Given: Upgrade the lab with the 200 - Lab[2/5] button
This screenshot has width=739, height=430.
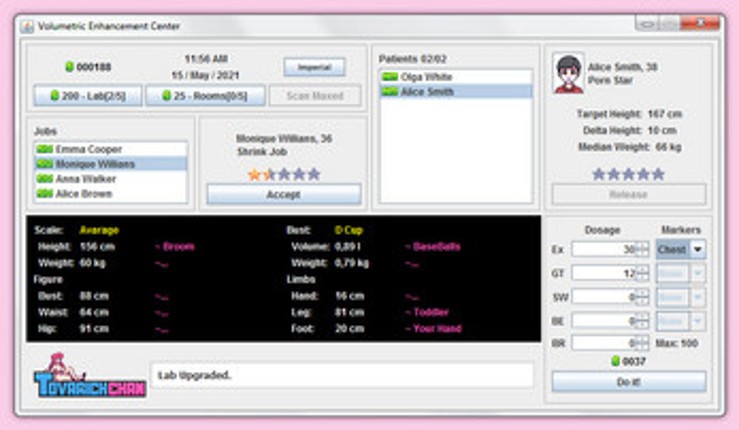Looking at the screenshot, I should click(x=88, y=96).
